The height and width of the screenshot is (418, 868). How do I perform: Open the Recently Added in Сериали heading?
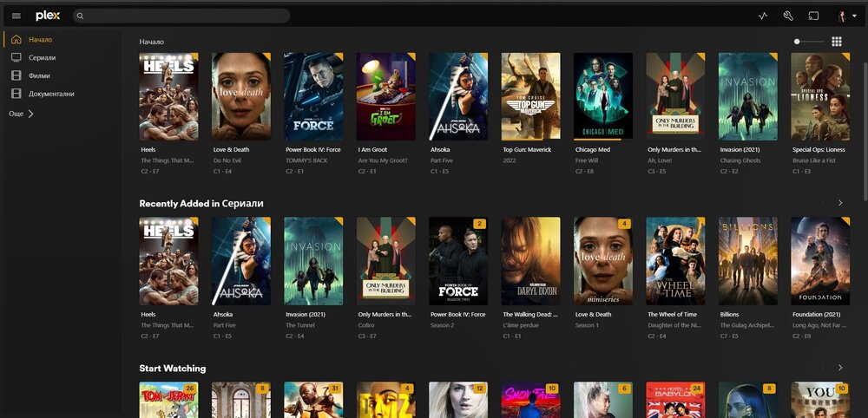201,203
